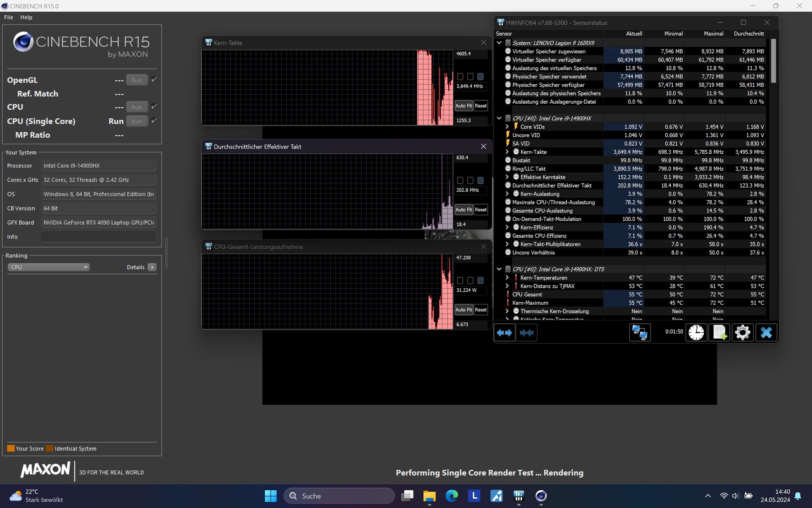This screenshot has height=508, width=812.
Task: Toggle the CPU test checkbox
Action: point(154,107)
